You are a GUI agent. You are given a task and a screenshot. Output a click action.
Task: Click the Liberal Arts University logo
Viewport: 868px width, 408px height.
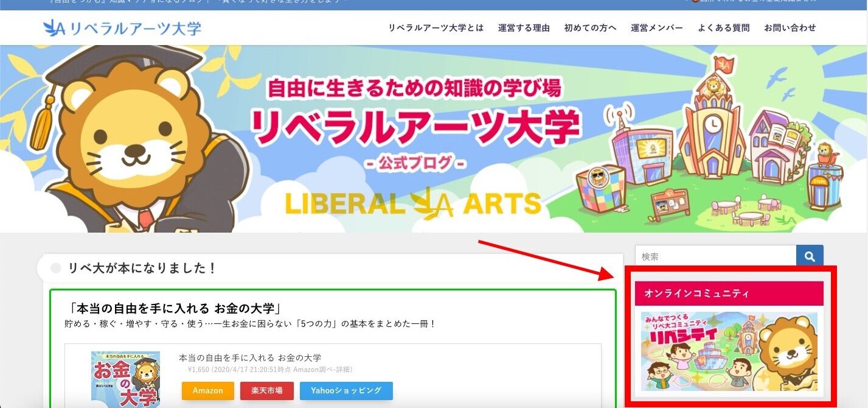pyautogui.click(x=122, y=28)
